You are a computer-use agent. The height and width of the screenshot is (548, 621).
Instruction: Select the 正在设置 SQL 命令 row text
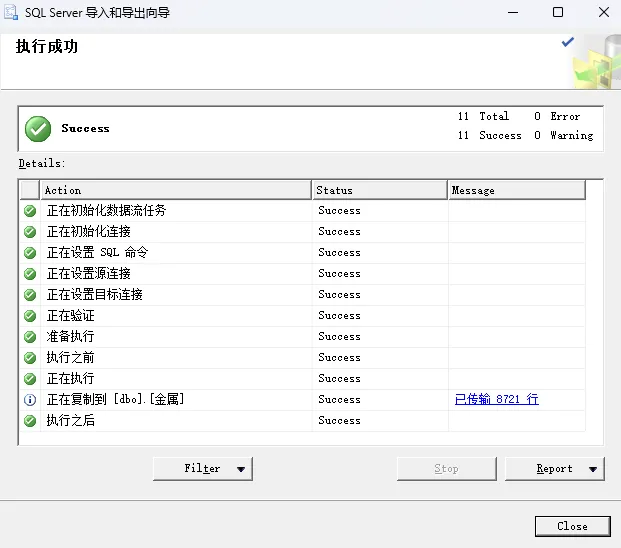[97, 252]
